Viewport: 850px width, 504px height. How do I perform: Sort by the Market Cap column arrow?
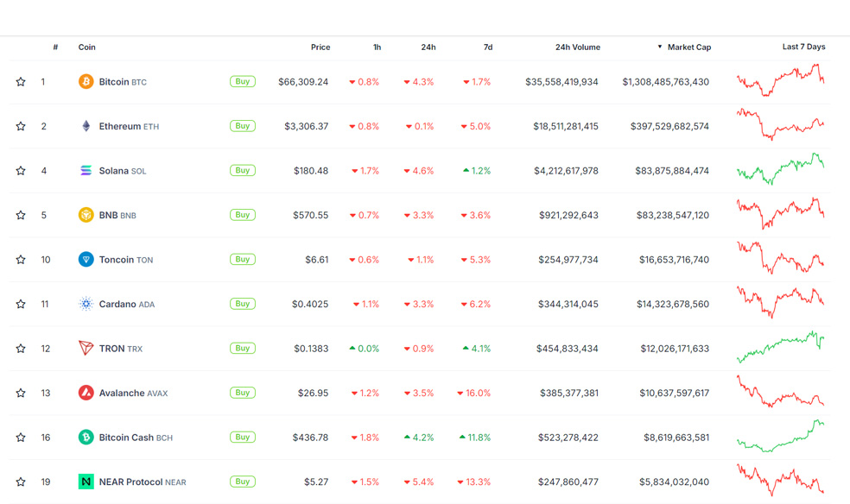pyautogui.click(x=660, y=47)
